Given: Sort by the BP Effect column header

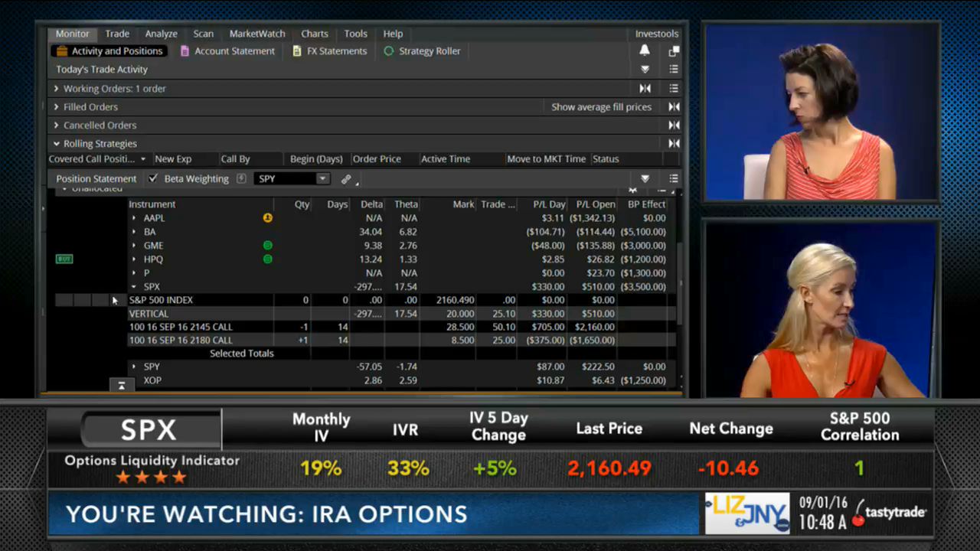Looking at the screenshot, I should point(647,204).
